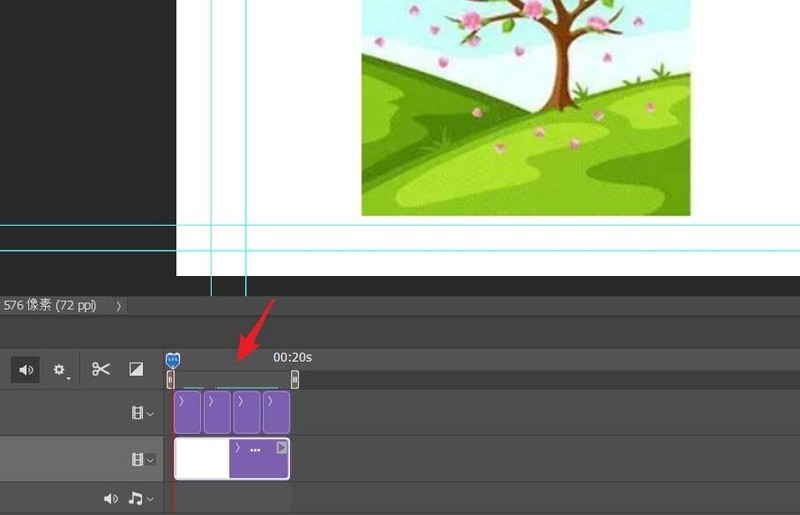Toggle the audio playback speaker button
This screenshot has width=800, height=515.
[26, 370]
